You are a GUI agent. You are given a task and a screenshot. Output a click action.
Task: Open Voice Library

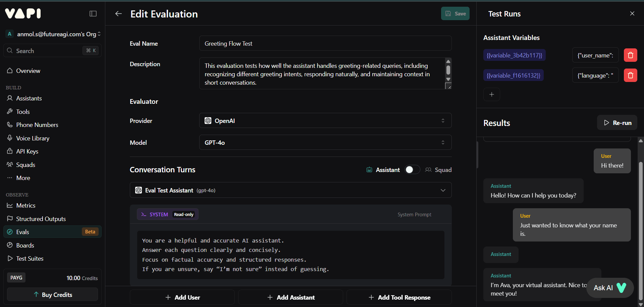click(52, 138)
